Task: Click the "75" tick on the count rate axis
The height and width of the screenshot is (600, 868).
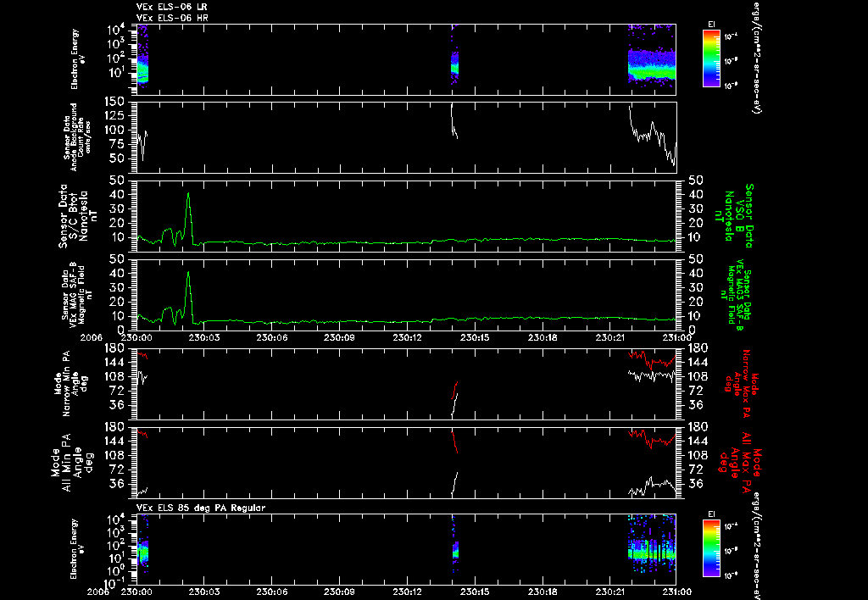Action: point(117,146)
